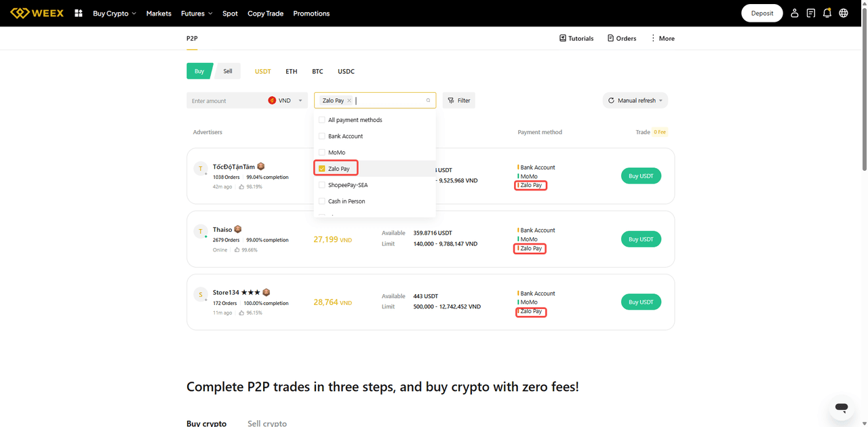Open the language globe icon

(x=844, y=13)
